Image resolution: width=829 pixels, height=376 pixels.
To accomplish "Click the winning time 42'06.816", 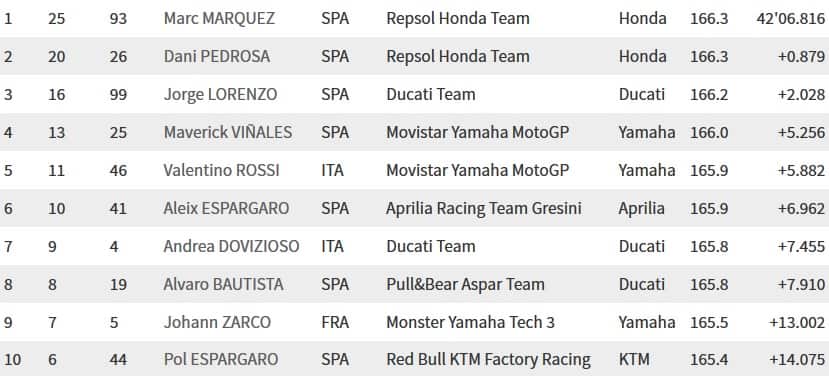I will [791, 19].
